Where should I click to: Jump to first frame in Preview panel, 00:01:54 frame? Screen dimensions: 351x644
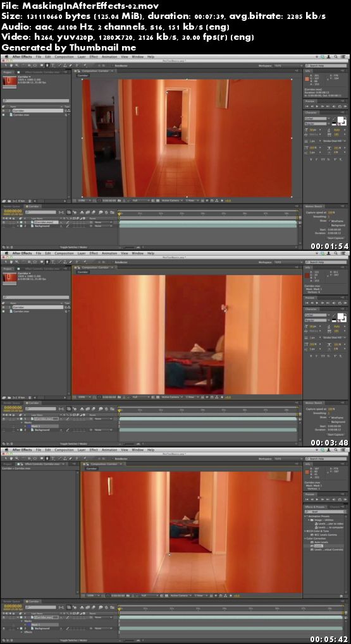[307, 106]
